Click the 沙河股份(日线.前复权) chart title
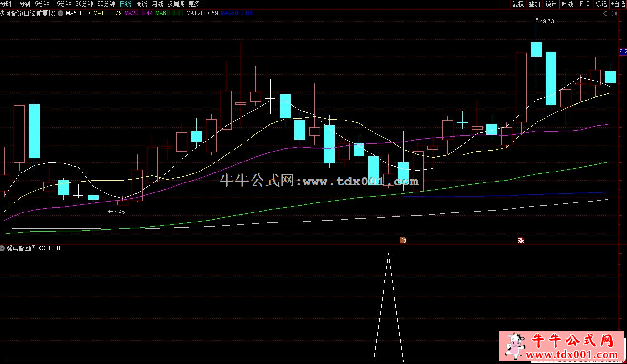627x364 pixels. tap(28, 13)
